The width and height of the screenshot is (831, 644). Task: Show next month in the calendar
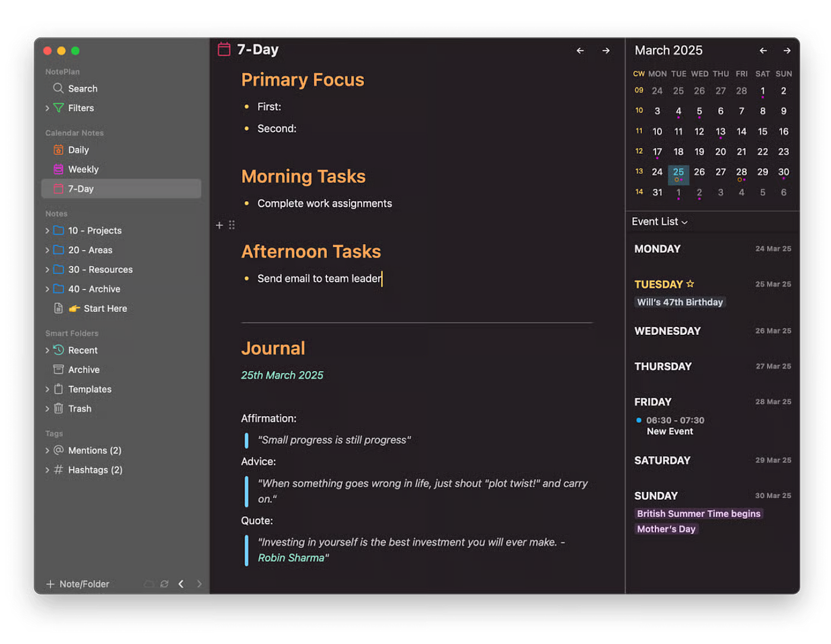787,51
